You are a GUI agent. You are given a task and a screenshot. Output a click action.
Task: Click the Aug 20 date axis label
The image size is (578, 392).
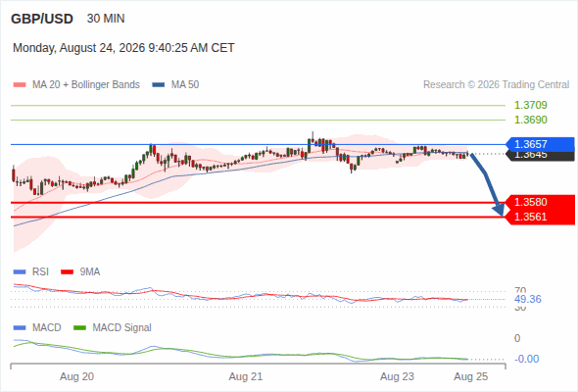coord(76,377)
